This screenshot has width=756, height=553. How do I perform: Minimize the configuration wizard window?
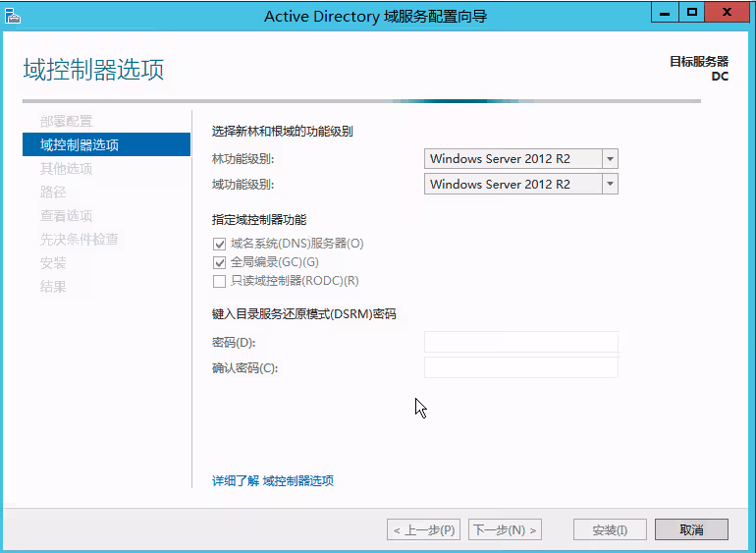[666, 13]
